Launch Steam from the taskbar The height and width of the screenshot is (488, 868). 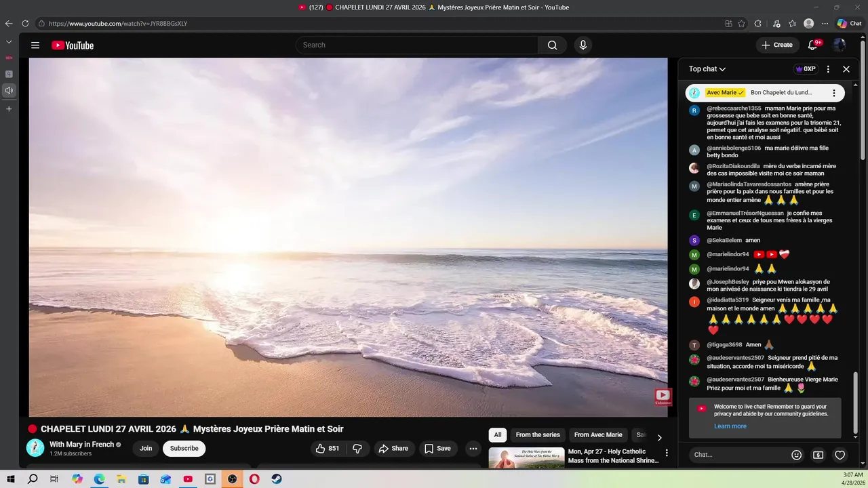tap(277, 479)
